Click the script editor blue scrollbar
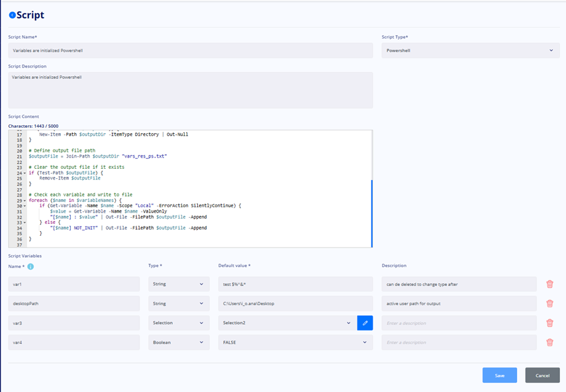 pos(372,213)
